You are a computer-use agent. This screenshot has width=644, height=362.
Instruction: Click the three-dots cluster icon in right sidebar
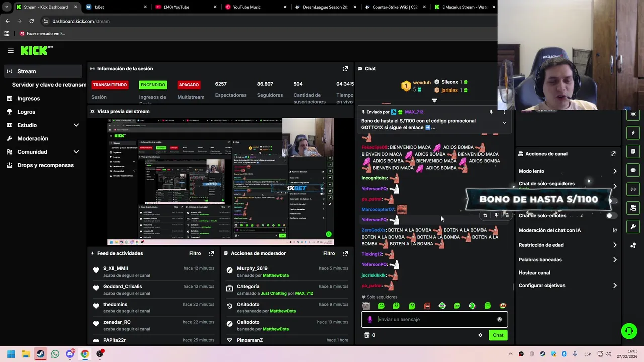click(633, 245)
